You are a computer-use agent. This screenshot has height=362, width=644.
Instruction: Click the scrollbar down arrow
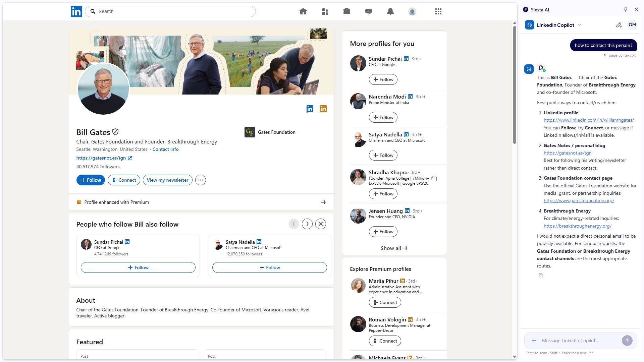pyautogui.click(x=515, y=357)
